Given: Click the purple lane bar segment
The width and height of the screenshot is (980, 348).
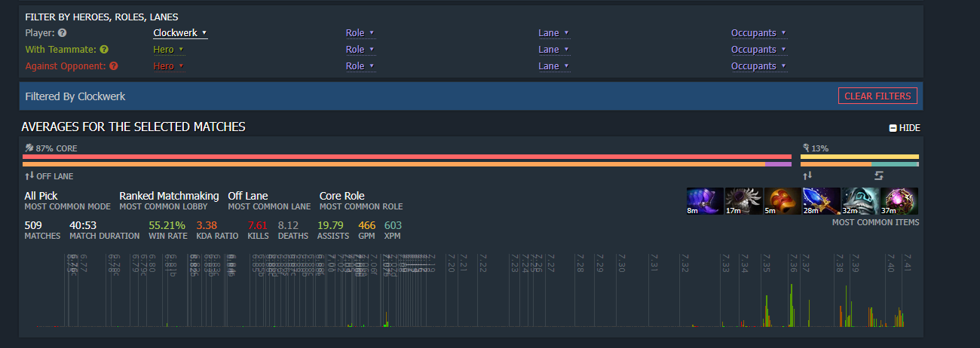Looking at the screenshot, I should click(x=778, y=163).
